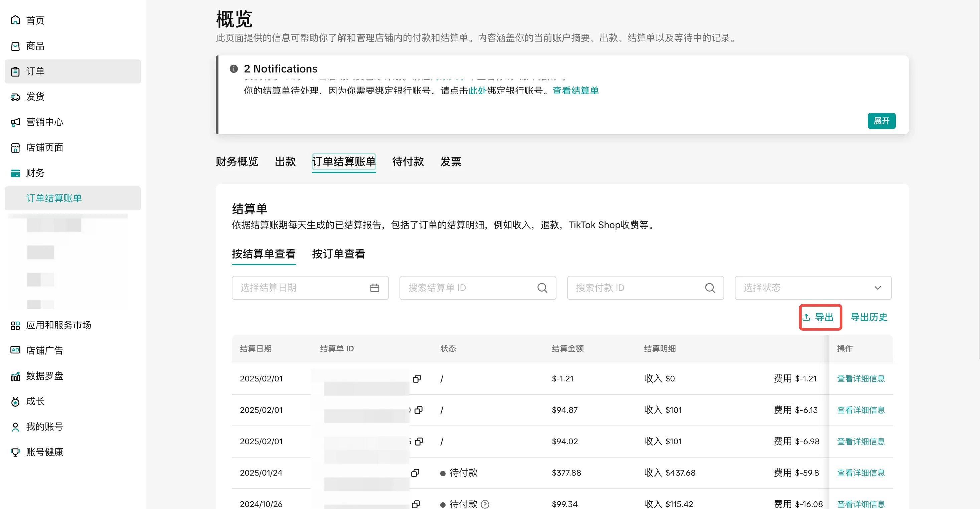Screen dimensions: 980x509
Task: Select the 商品 products icon in sidebar
Action: click(35, 46)
